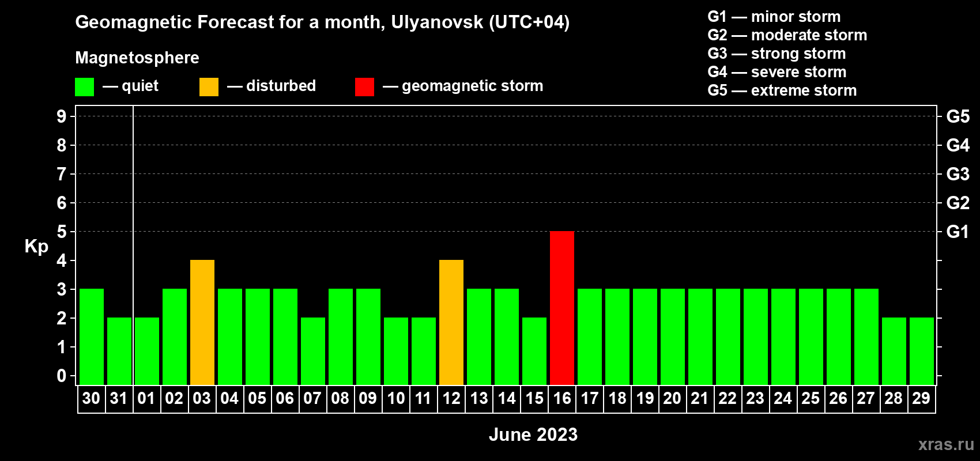Click the June 2023 axis label
The image size is (980, 461).
pos(533,434)
